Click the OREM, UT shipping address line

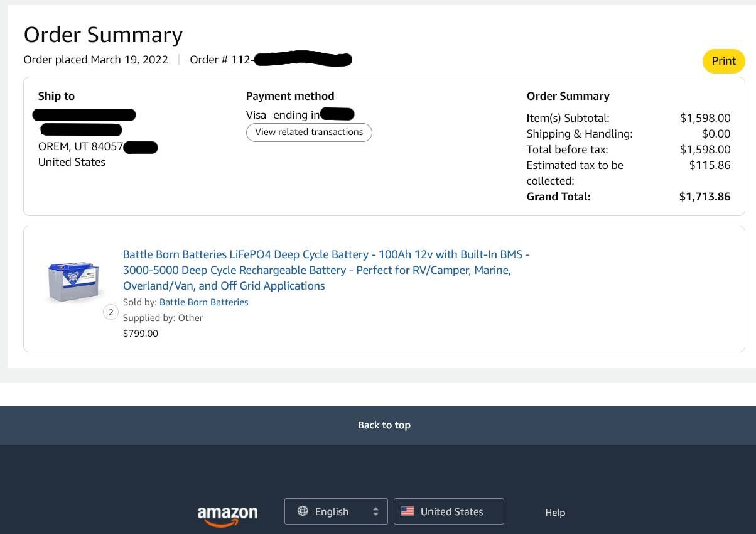tap(80, 147)
